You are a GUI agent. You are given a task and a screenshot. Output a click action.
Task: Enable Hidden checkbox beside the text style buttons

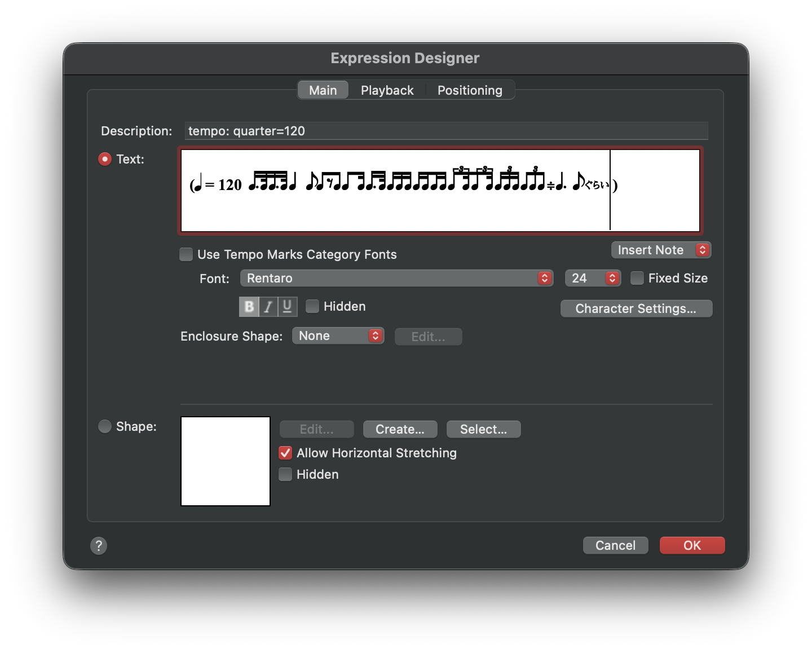(312, 307)
